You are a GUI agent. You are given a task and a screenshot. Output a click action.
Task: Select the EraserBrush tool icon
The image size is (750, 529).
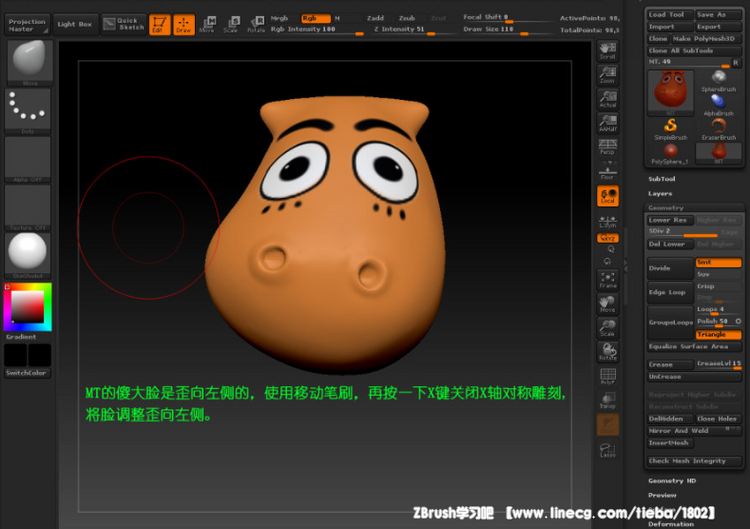tap(718, 129)
